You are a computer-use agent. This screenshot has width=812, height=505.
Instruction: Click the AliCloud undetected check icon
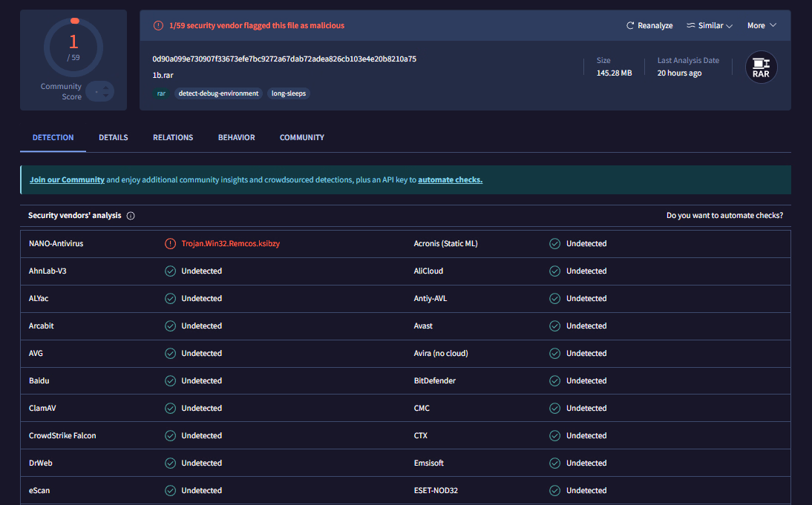pyautogui.click(x=554, y=271)
